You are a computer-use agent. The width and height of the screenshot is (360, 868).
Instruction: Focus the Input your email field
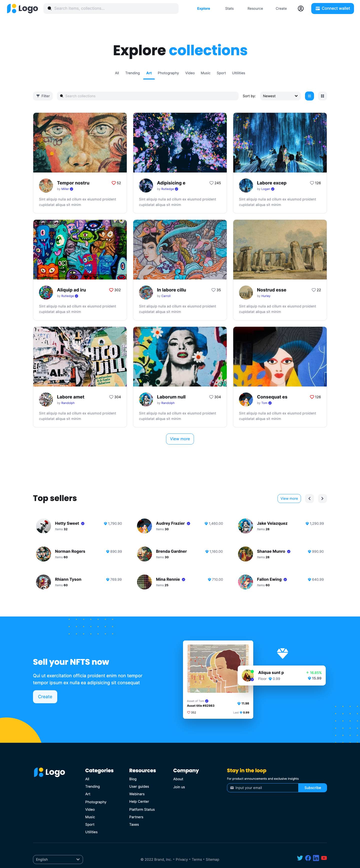[262, 787]
